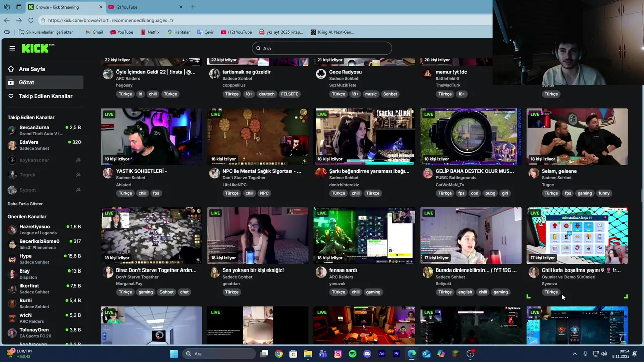Viewport: 644px width, 362px height.
Task: Expand Daha Fazla Göster in sidebar
Action: pos(25,204)
